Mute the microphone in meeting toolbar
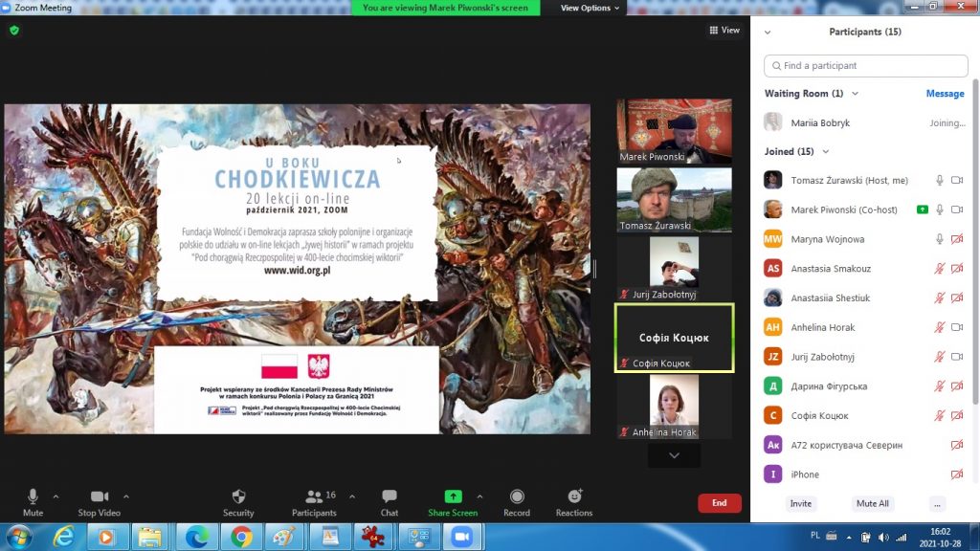The width and height of the screenshot is (980, 551). (33, 496)
